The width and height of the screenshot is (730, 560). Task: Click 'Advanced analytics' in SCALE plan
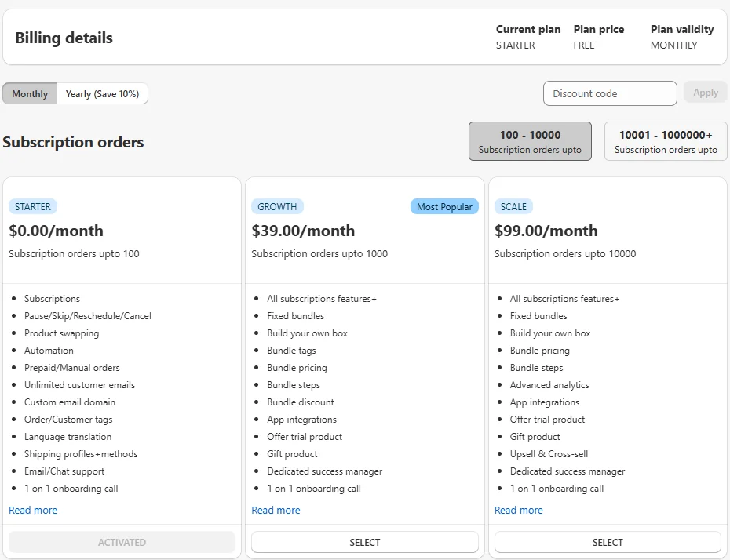click(549, 384)
